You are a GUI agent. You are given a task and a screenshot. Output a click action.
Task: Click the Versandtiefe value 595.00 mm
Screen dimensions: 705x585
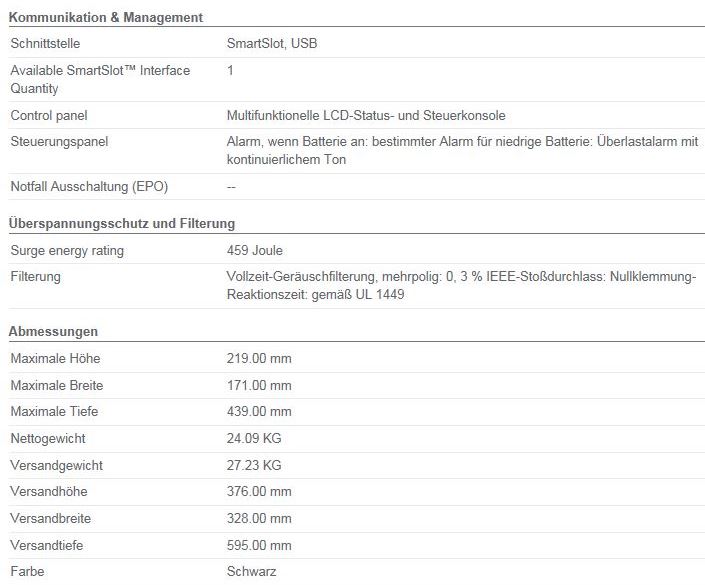pos(259,545)
